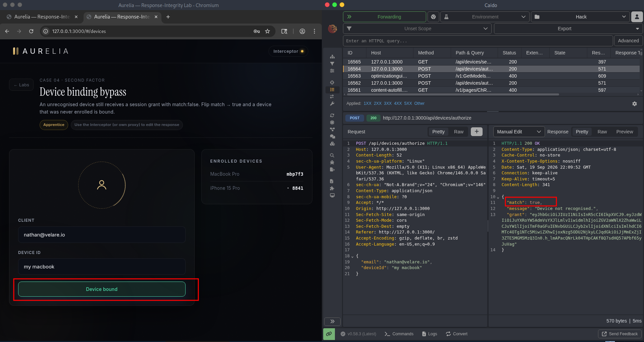
Task: Open Filters sliders icon in Caido sidebar
Action: pos(332,71)
